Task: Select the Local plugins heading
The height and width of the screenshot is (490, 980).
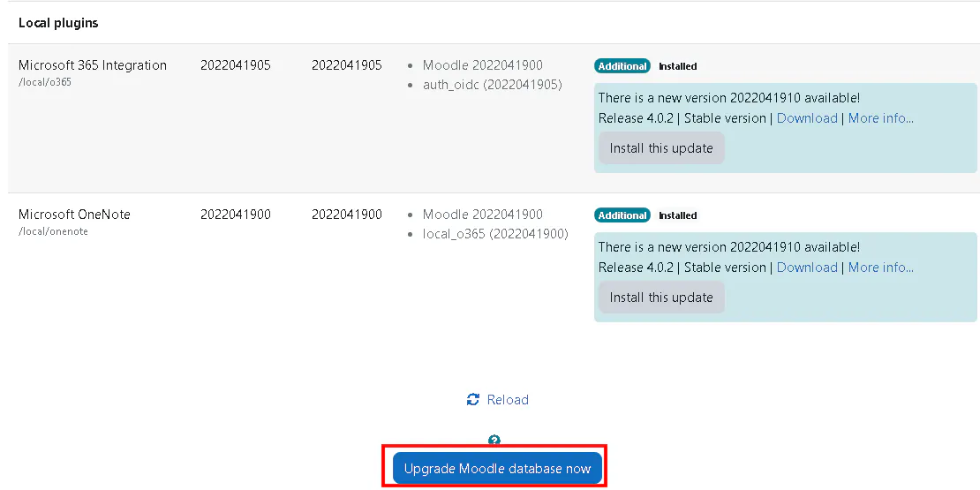Action: (x=58, y=23)
